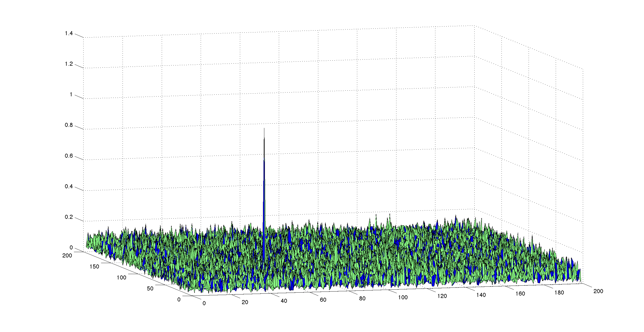644x332 pixels.
Task: Click the 180 label on bottom axis
Action: pyautogui.click(x=559, y=293)
